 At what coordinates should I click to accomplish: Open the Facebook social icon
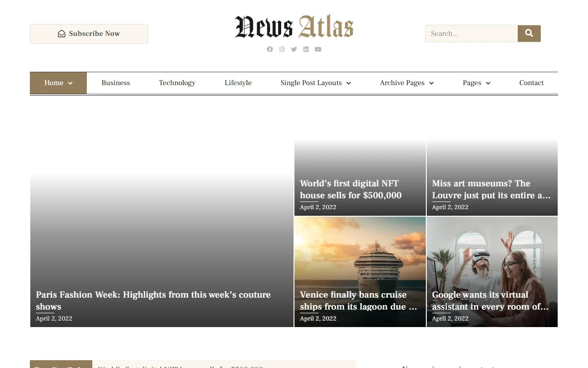click(270, 49)
